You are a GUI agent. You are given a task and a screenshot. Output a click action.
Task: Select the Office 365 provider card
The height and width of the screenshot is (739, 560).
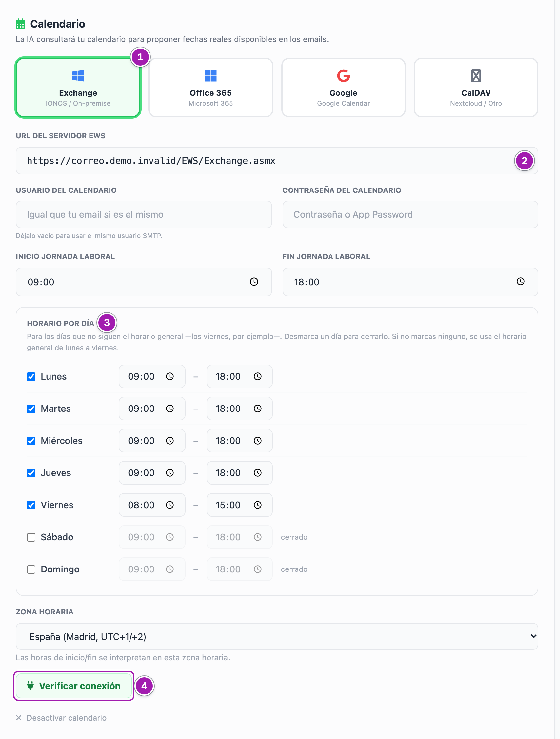click(x=210, y=88)
